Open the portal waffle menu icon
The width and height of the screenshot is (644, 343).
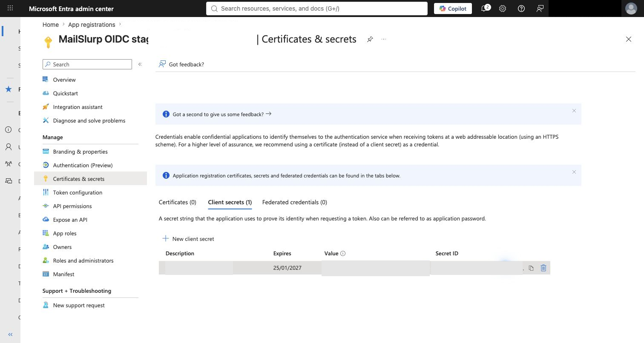[x=10, y=8]
